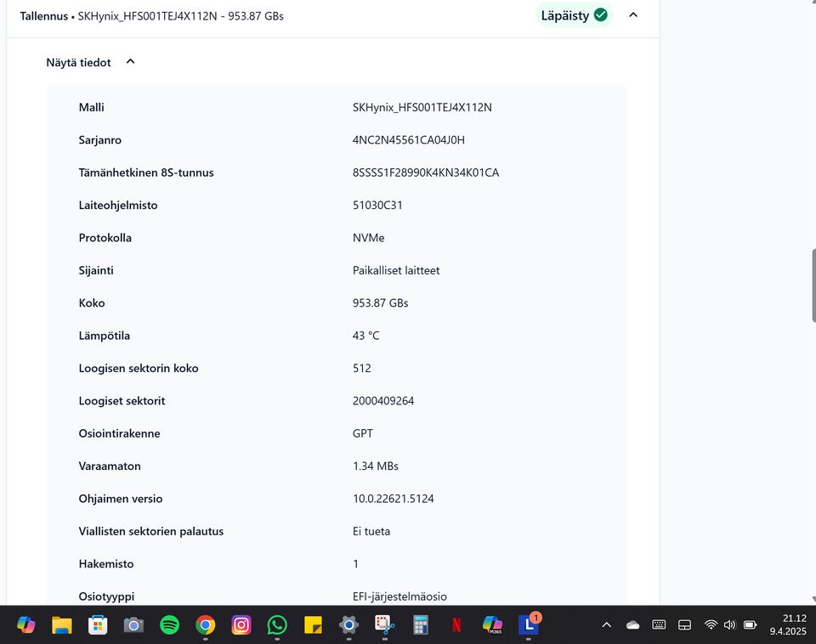
Task: Select unallocated value 1.34 MBs
Action: coord(375,466)
